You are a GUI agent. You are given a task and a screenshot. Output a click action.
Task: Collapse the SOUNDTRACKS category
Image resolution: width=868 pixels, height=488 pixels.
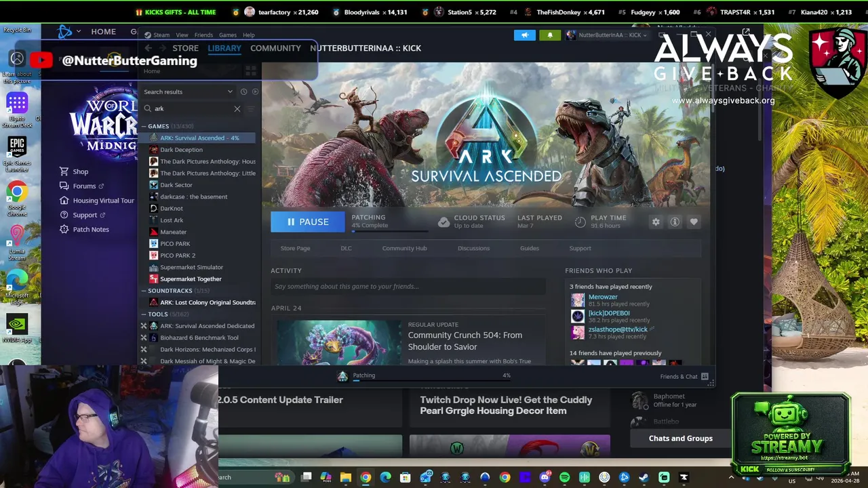coord(144,291)
